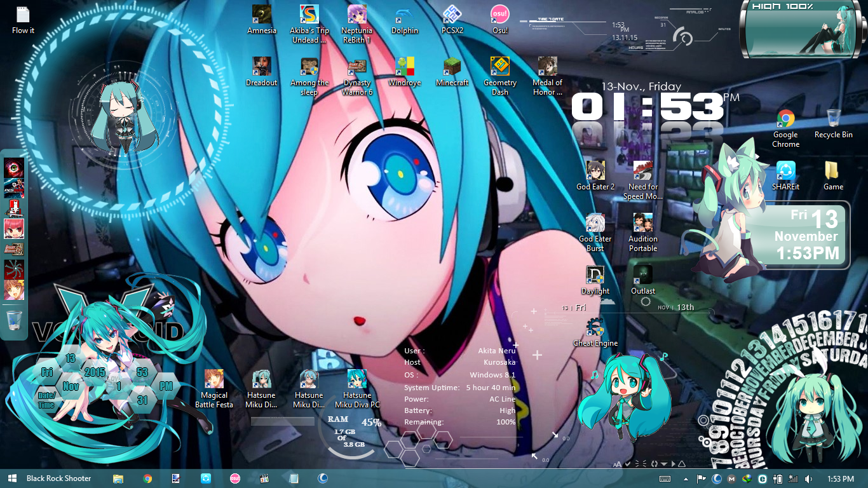
Task: Click the Osu! desktop shortcut
Action: click(500, 20)
